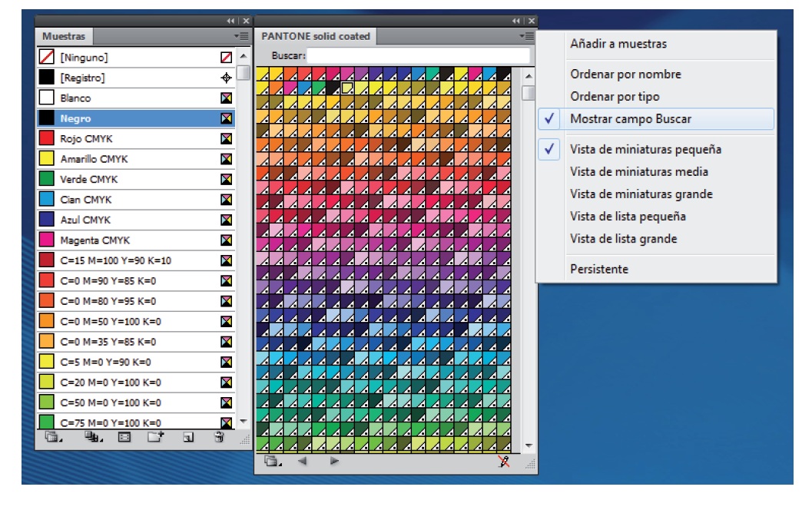Image resolution: width=812 pixels, height=510 pixels.
Task: Create a new color group folder
Action: 156,438
